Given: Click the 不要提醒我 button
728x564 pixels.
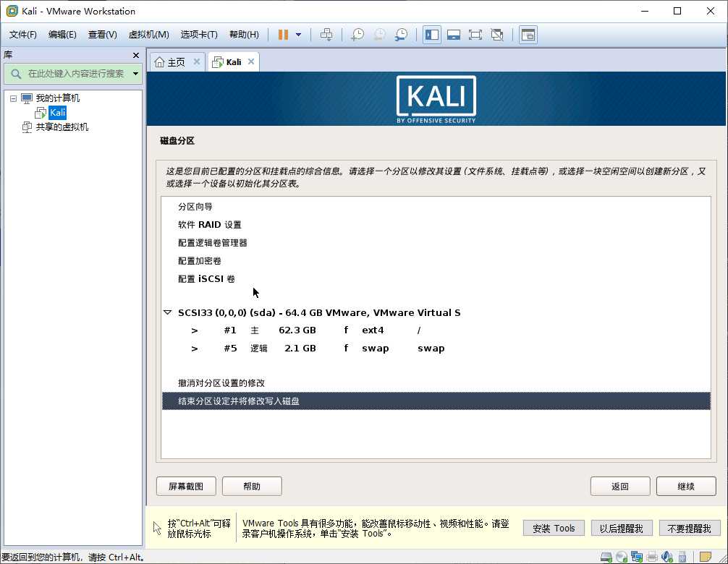Looking at the screenshot, I should 689,529.
